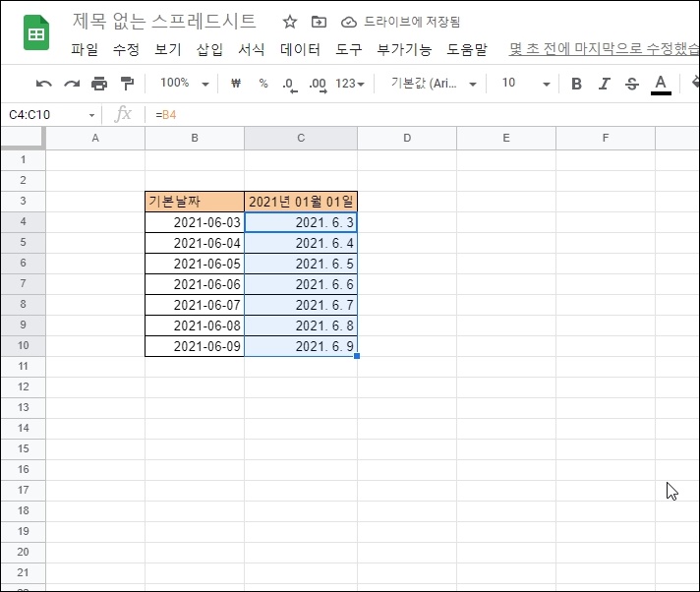Image resolution: width=700 pixels, height=592 pixels.
Task: Select cell showing 2021. 6. 3
Action: (301, 222)
